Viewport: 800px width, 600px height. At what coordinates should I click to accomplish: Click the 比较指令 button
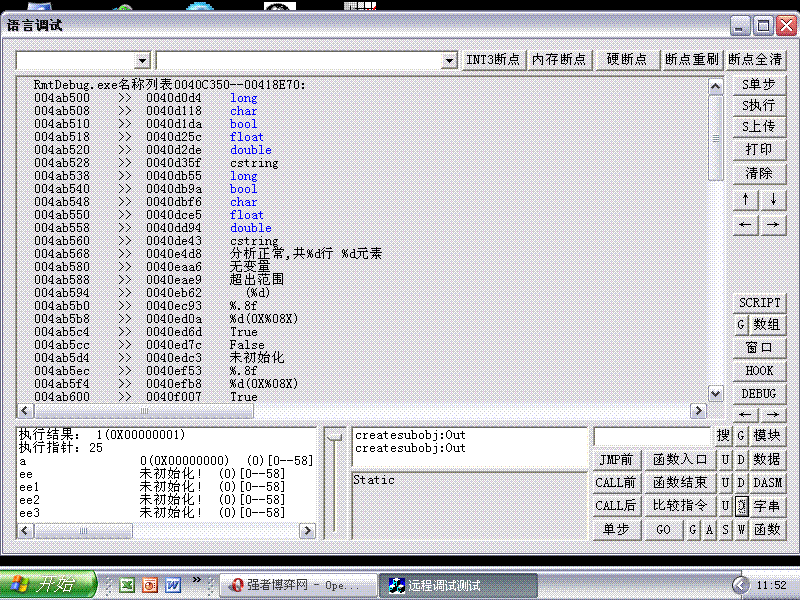[680, 506]
